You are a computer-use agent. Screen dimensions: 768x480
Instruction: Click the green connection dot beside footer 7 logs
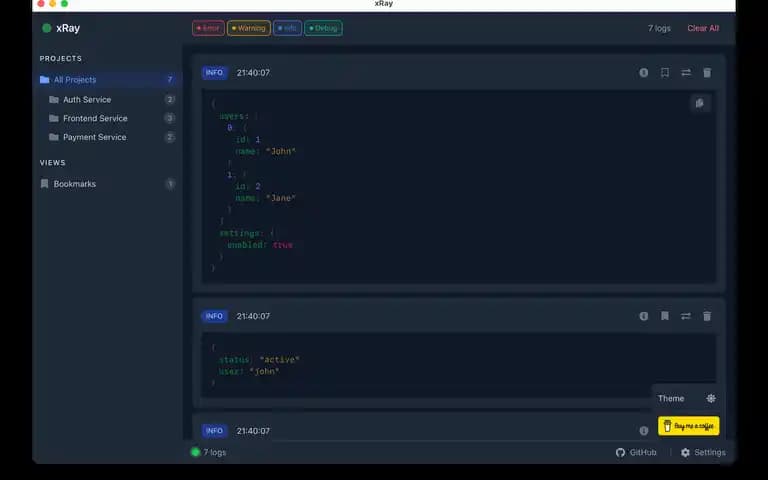[195, 452]
